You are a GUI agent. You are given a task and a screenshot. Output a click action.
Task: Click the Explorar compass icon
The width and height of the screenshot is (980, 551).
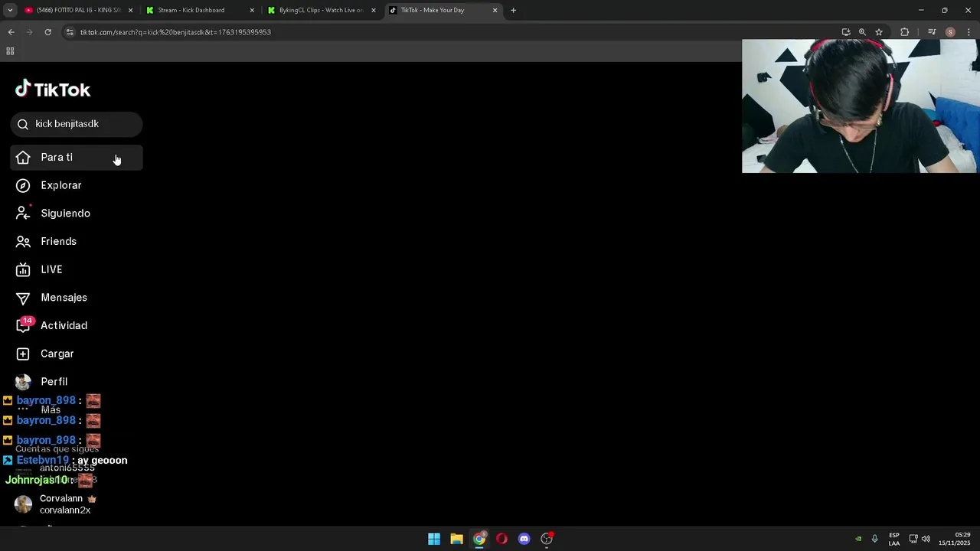23,185
